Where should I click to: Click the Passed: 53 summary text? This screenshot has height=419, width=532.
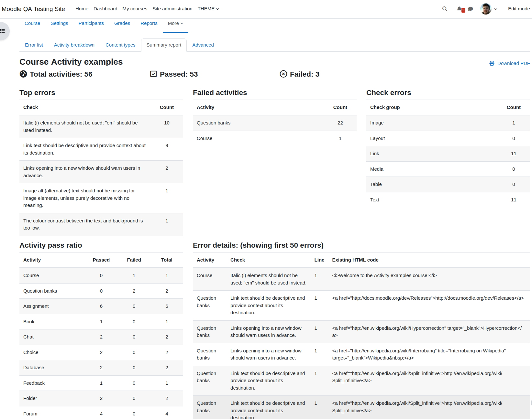point(179,74)
